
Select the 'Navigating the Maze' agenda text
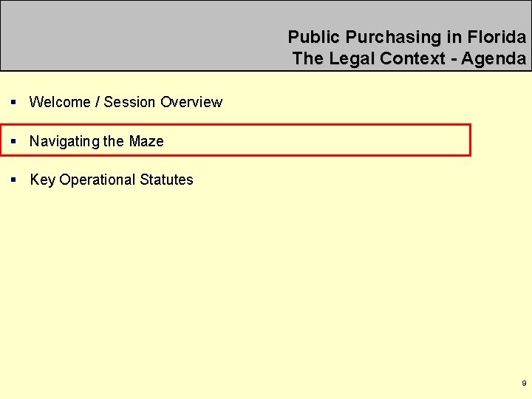click(97, 141)
